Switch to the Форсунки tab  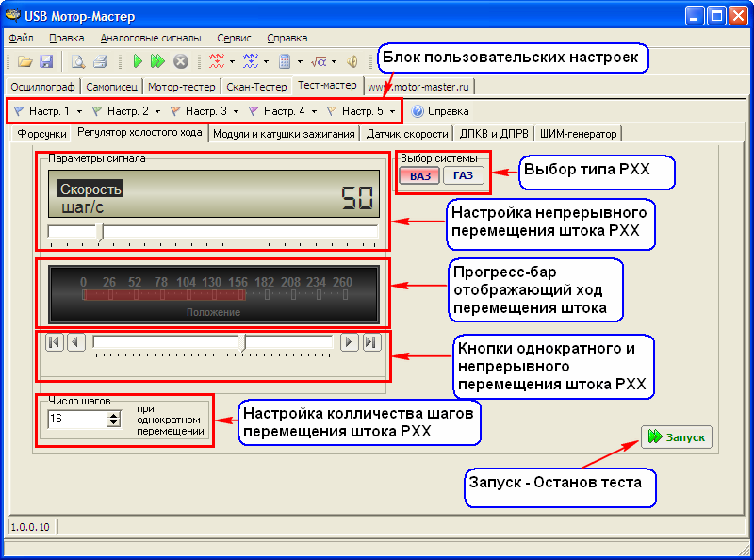[x=41, y=133]
